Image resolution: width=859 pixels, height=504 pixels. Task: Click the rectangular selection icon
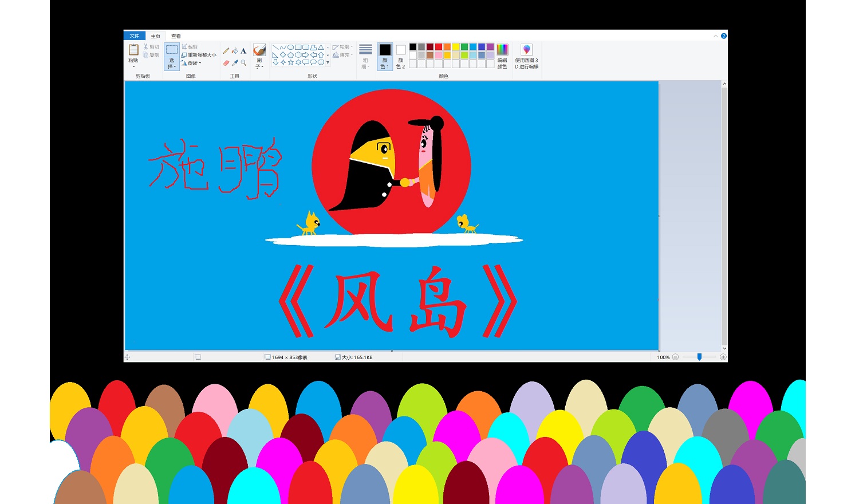pyautogui.click(x=172, y=50)
